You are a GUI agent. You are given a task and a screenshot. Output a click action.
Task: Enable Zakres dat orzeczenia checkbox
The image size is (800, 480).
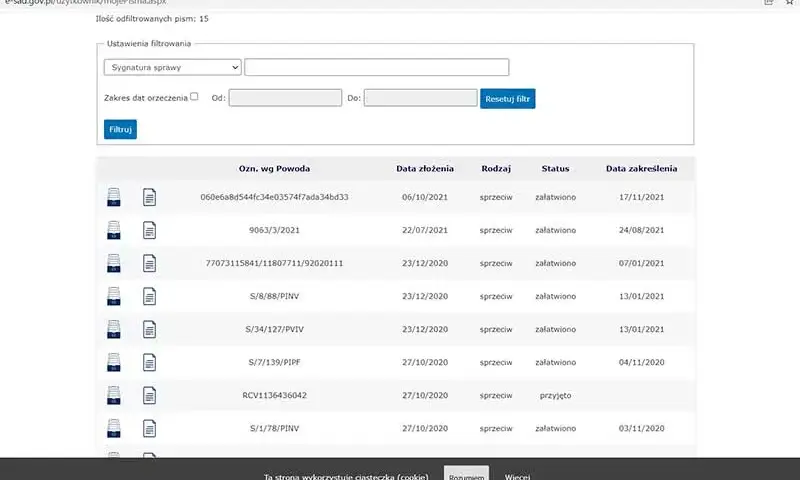coord(194,96)
